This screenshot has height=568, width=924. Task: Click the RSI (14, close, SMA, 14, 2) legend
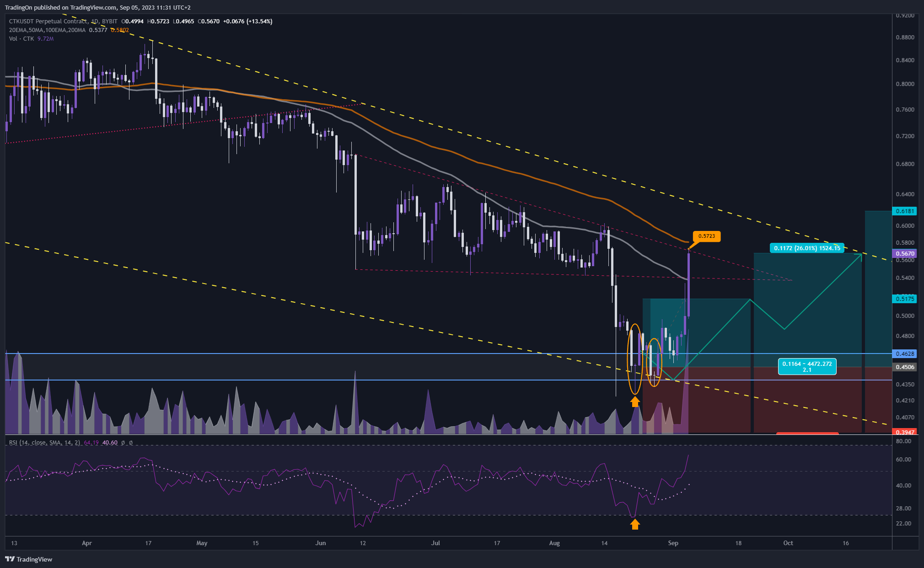(44, 443)
